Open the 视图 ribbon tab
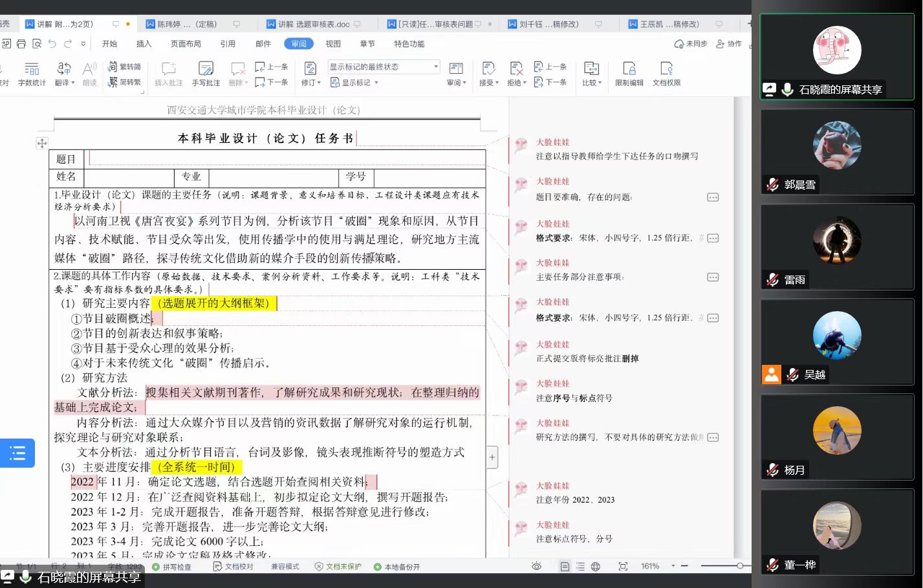 pyautogui.click(x=333, y=44)
